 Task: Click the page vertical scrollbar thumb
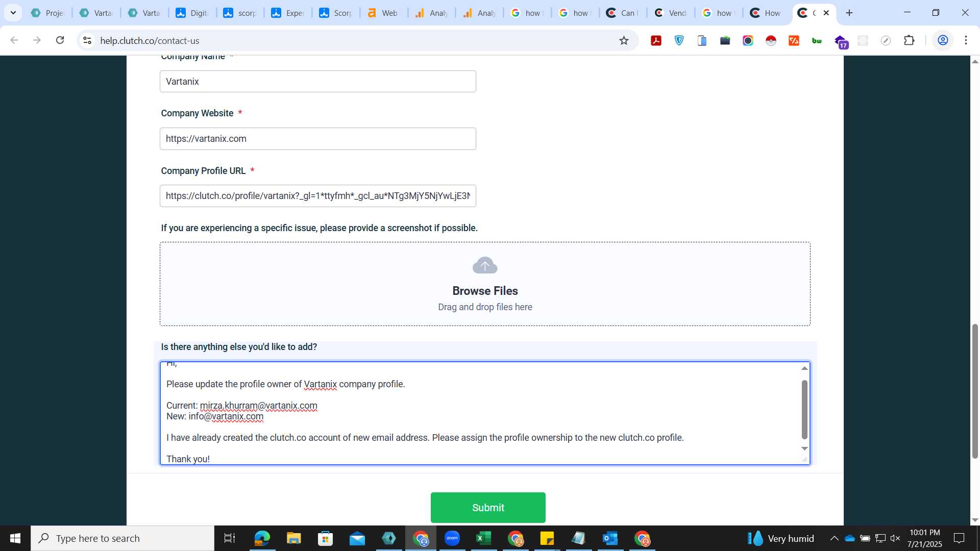(975, 391)
